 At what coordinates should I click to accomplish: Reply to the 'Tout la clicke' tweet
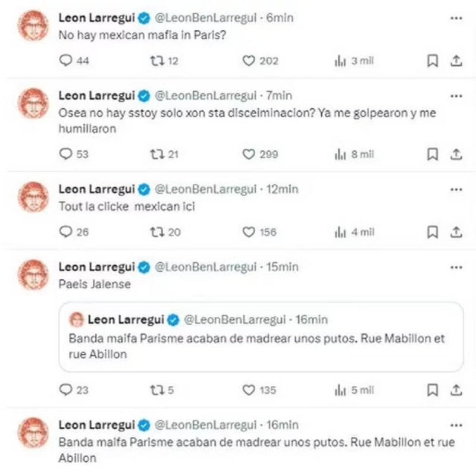(74, 232)
